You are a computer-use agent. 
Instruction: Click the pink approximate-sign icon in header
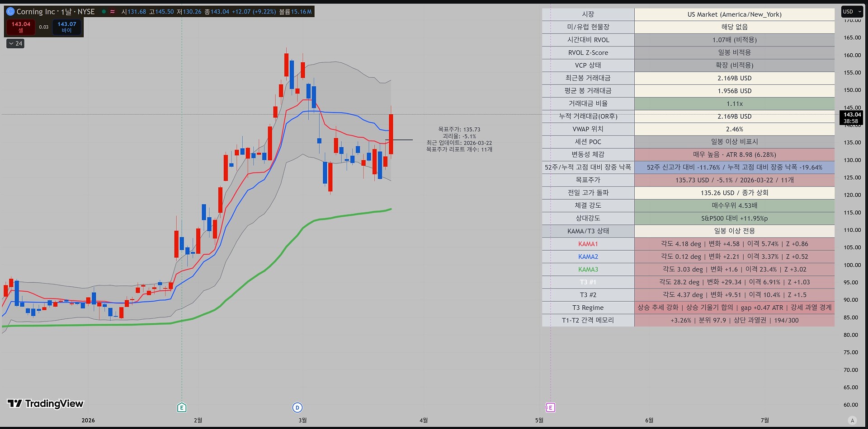point(113,12)
